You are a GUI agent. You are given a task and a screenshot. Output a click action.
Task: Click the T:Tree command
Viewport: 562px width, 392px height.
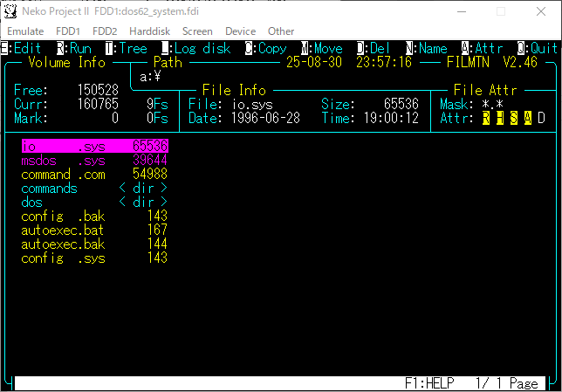(x=126, y=49)
